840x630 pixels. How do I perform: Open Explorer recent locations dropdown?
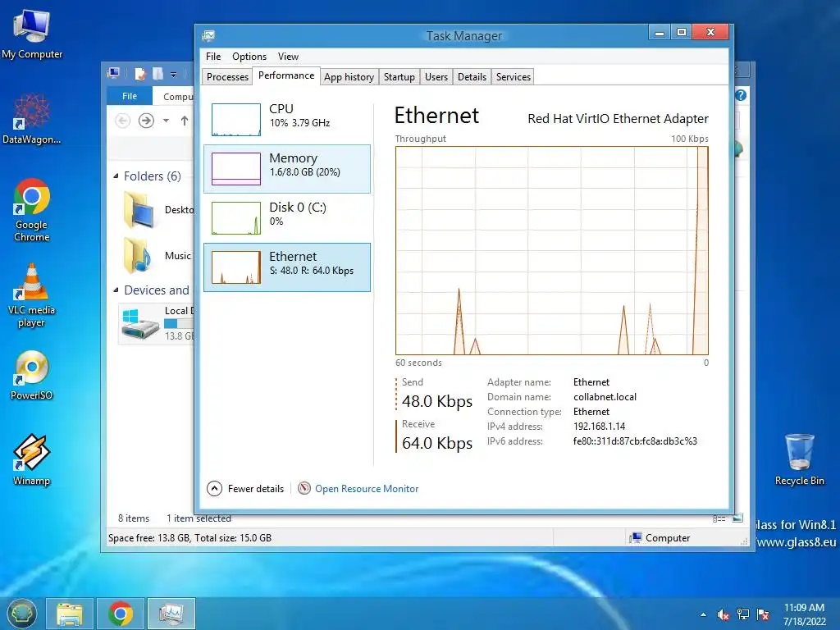click(166, 121)
